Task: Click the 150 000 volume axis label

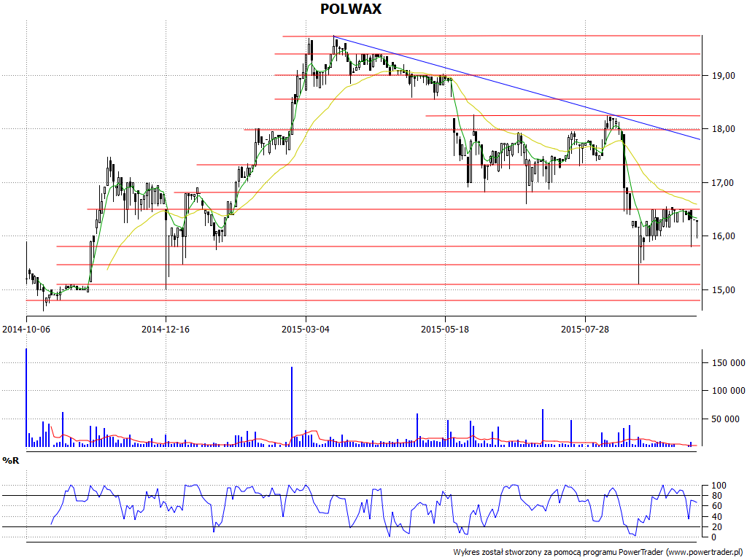Action: (x=729, y=363)
